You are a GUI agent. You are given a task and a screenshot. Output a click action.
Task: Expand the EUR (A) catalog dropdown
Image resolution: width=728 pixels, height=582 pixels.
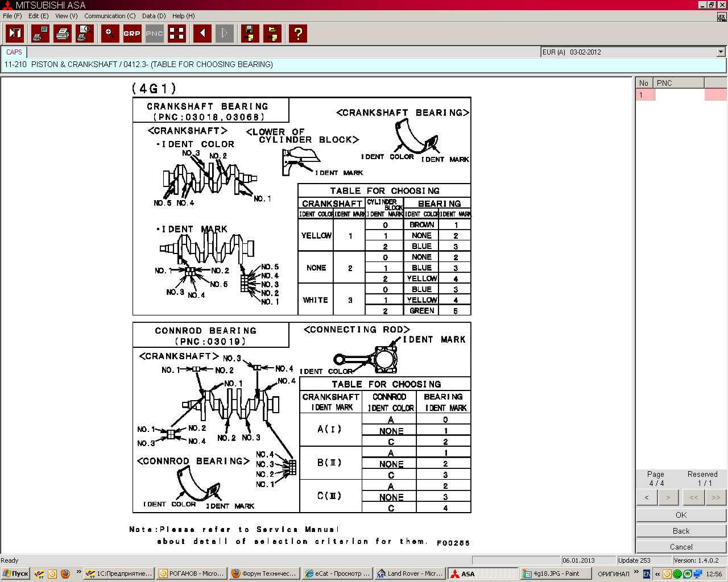(721, 52)
